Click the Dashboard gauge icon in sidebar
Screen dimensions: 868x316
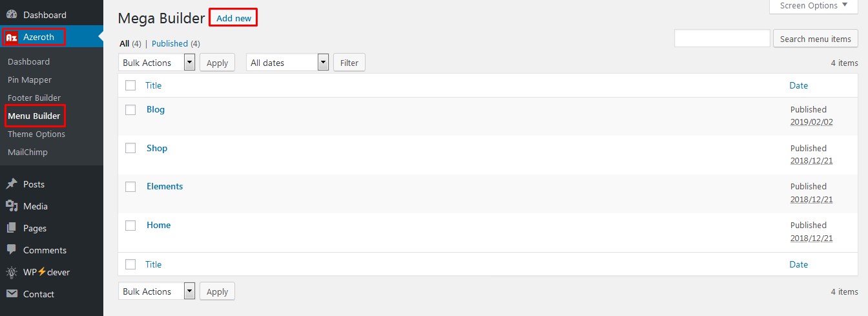pos(12,14)
